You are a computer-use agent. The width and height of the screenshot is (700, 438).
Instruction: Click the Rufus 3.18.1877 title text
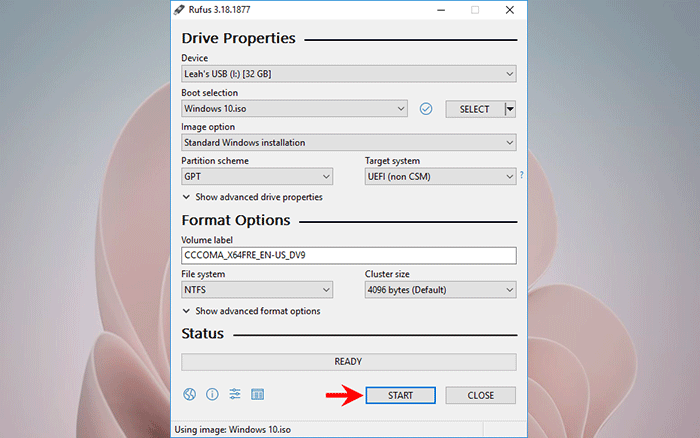point(219,10)
